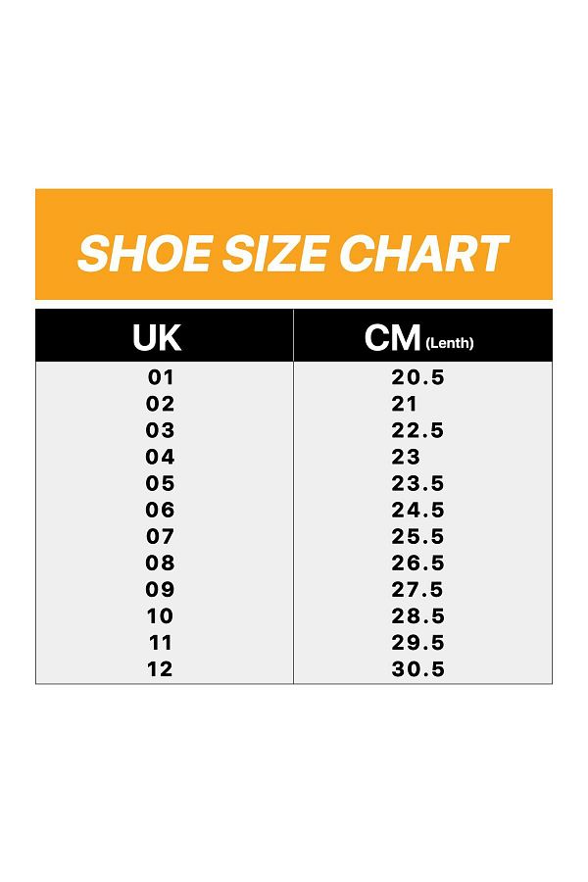588x882 pixels.
Task: Select the 25.5 cm length value
Action: tap(418, 536)
